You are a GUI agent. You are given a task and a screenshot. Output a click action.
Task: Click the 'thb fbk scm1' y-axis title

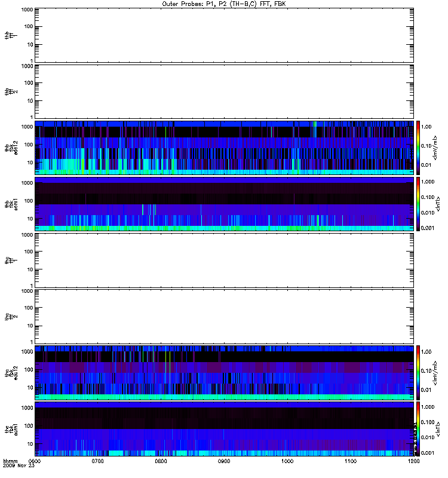pos(11,204)
